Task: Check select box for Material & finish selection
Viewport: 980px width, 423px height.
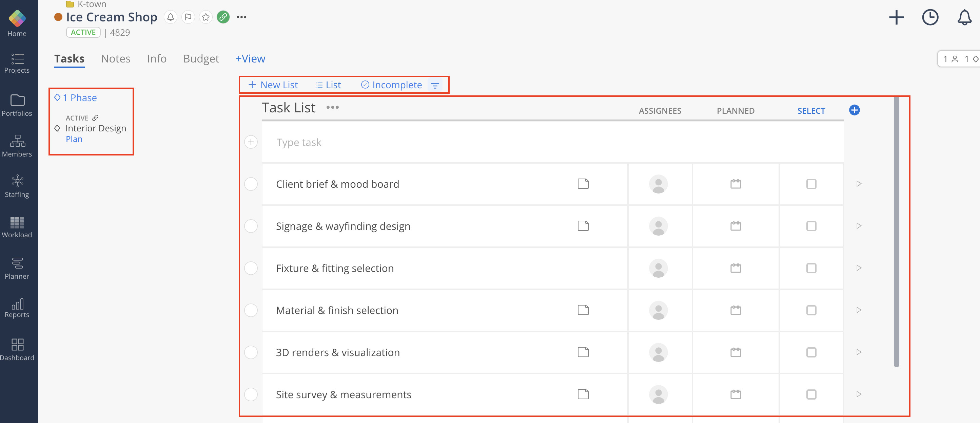Action: coord(811,310)
